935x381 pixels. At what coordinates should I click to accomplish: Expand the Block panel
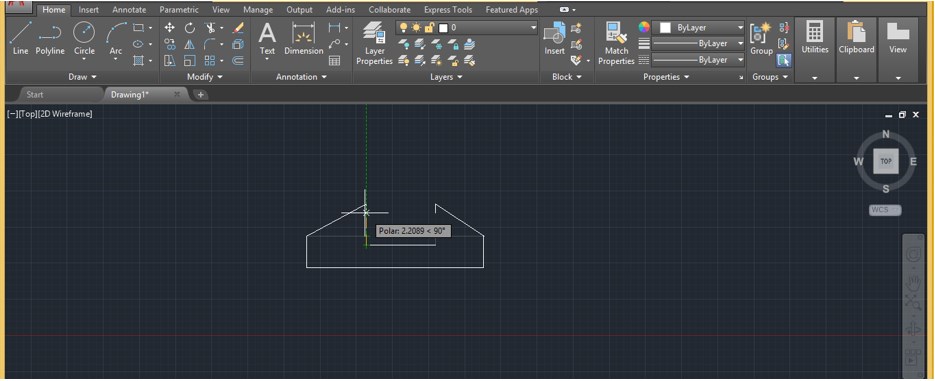pyautogui.click(x=566, y=77)
